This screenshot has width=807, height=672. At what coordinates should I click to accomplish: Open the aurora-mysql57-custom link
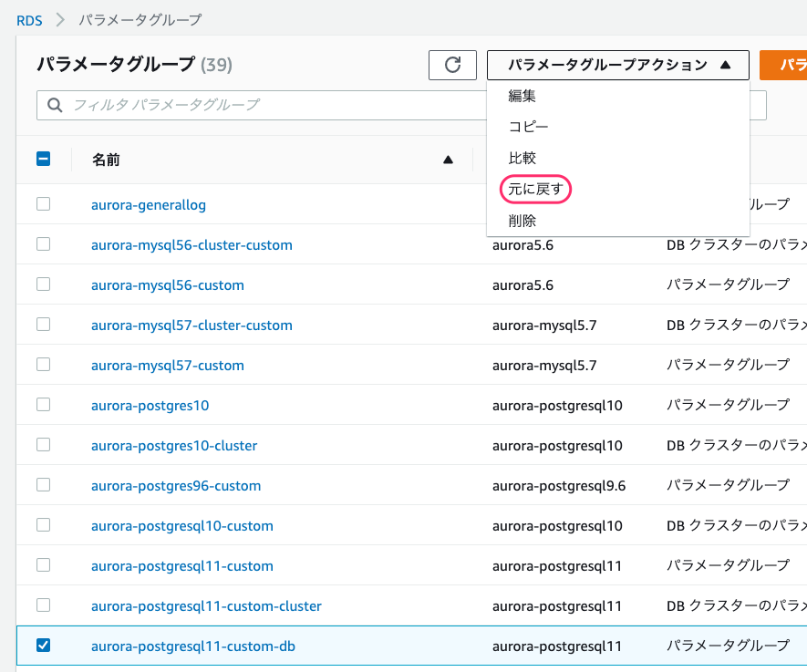[167, 366]
